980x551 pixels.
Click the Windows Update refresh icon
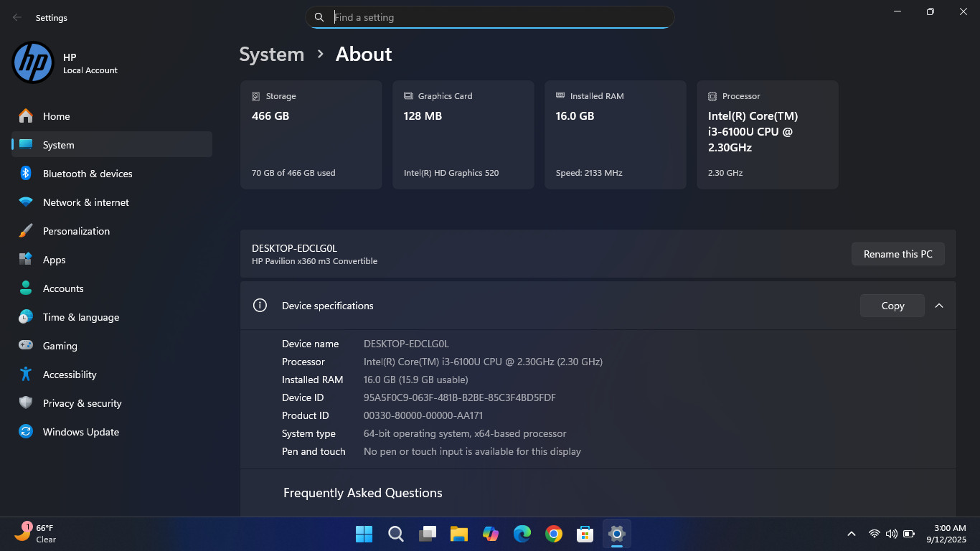[x=26, y=432]
